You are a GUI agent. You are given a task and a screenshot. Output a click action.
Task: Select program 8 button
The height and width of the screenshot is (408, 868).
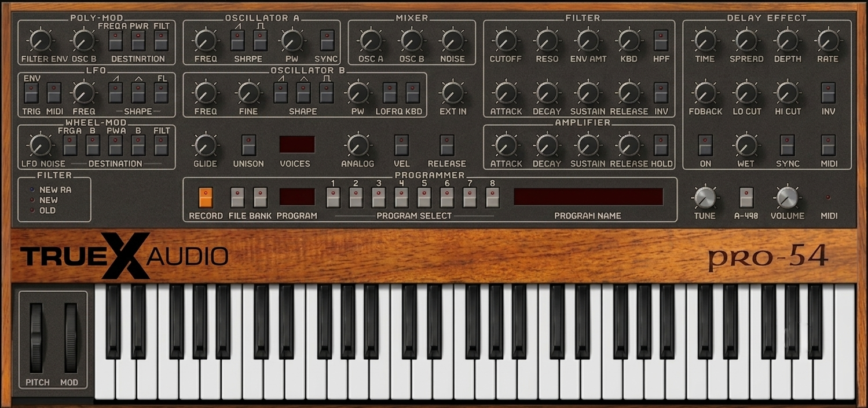tap(492, 197)
